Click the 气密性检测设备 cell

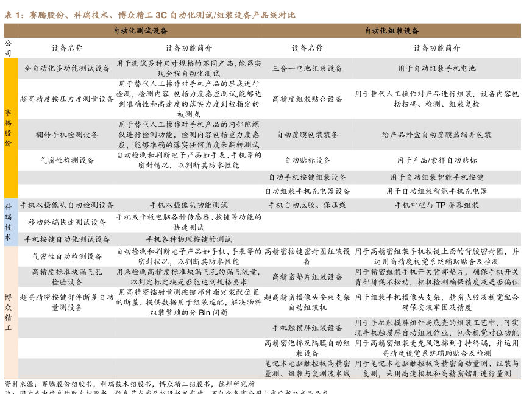click(x=67, y=160)
